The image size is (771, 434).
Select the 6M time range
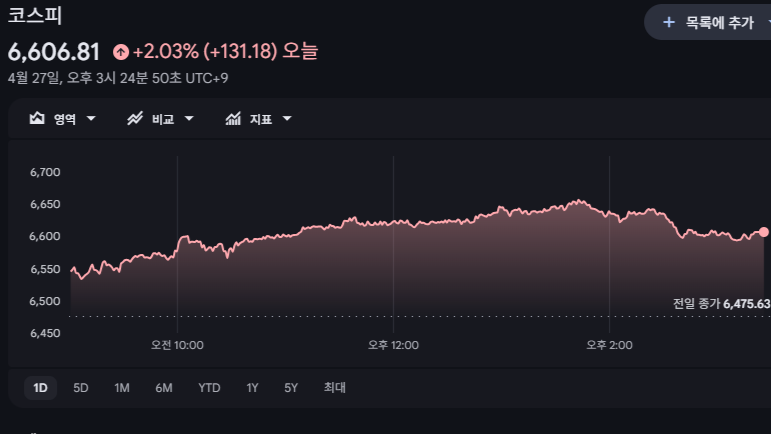[164, 388]
